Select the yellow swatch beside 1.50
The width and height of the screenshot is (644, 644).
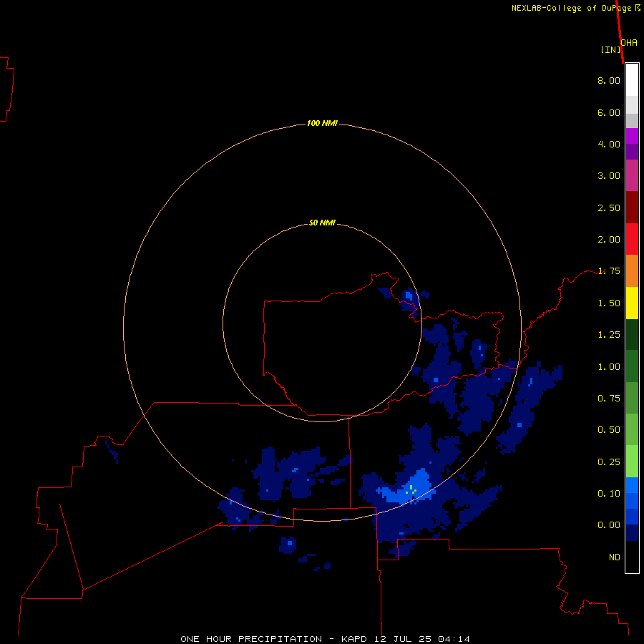632,303
